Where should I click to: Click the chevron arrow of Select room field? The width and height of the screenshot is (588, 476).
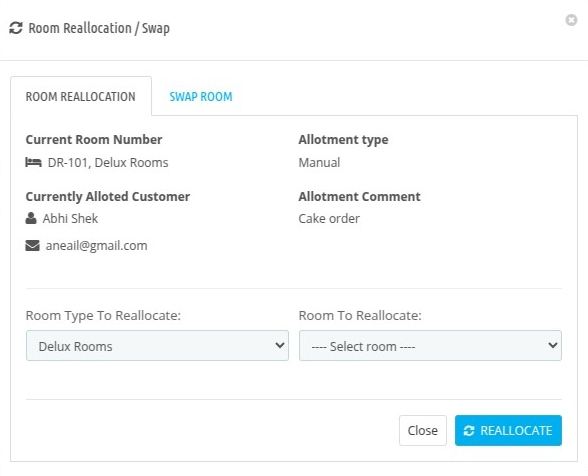pos(552,345)
